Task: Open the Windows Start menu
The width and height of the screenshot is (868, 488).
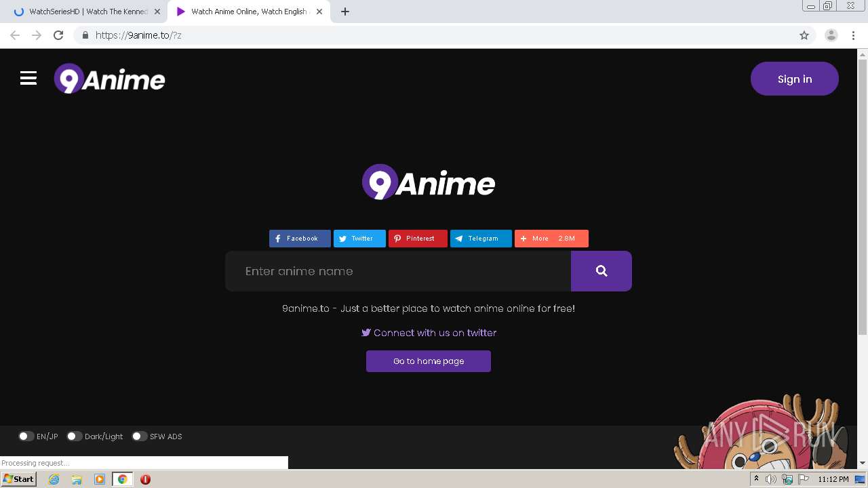Action: [x=19, y=479]
